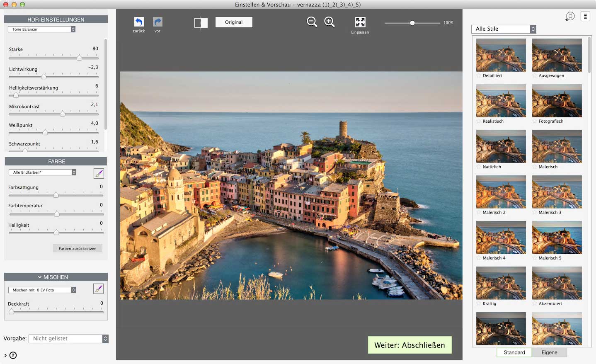Click the Farbsättigung slider handle

pos(56,195)
